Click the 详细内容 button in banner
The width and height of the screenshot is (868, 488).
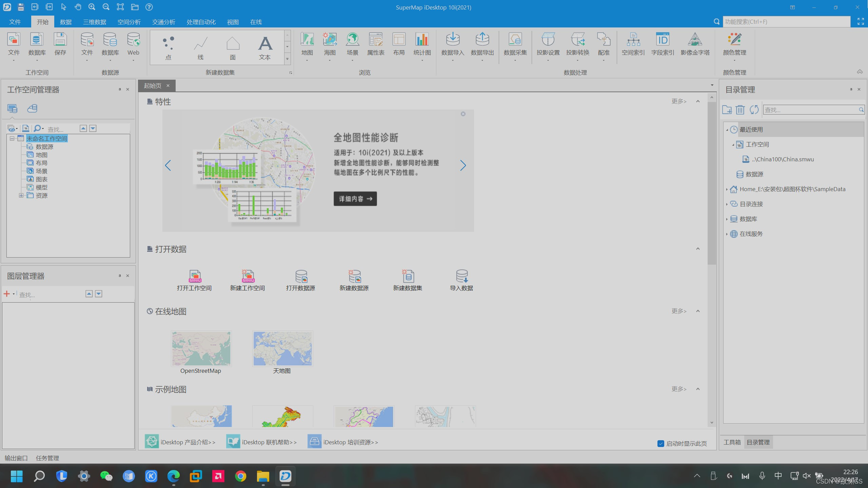(355, 199)
